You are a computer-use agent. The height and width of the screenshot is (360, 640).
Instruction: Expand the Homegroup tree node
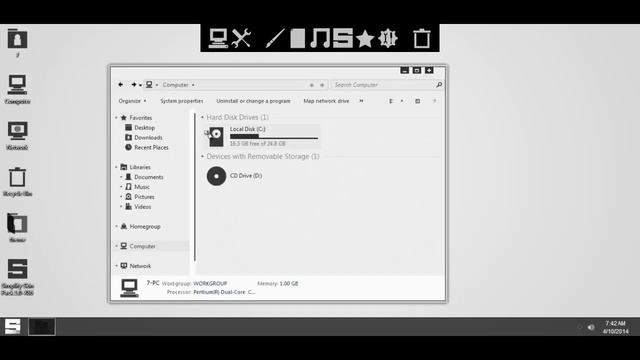pos(116,226)
